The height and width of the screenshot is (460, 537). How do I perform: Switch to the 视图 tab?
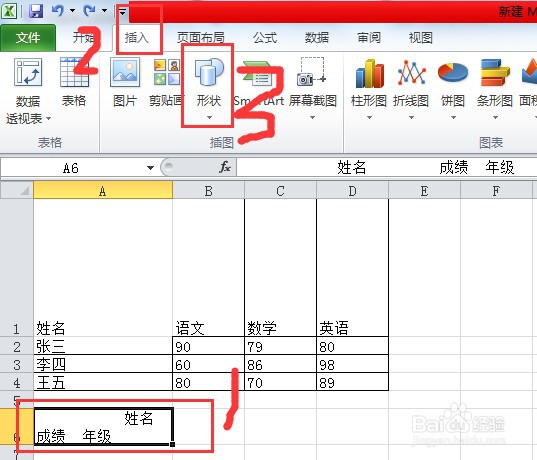[421, 38]
